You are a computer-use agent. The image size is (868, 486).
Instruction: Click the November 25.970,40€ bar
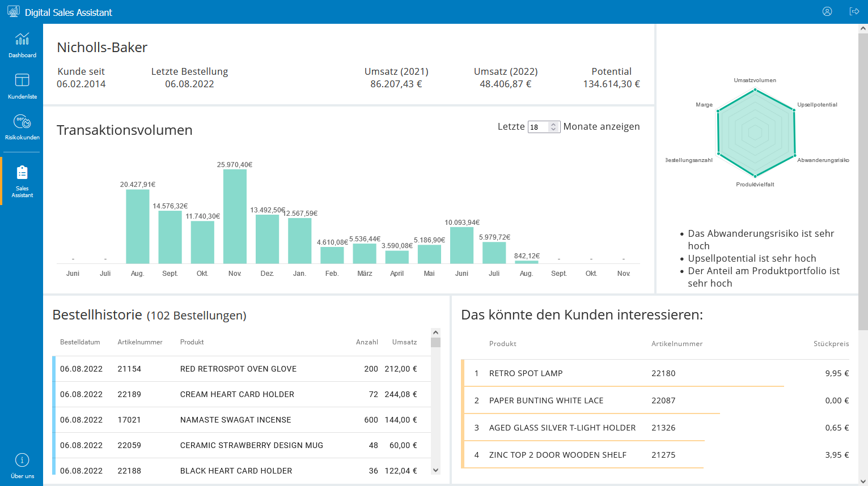click(x=235, y=216)
